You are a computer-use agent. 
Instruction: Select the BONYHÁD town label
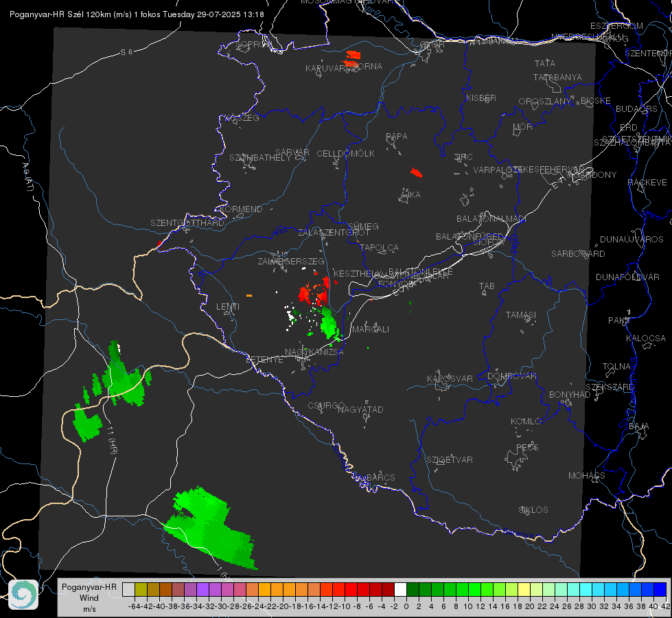click(570, 395)
